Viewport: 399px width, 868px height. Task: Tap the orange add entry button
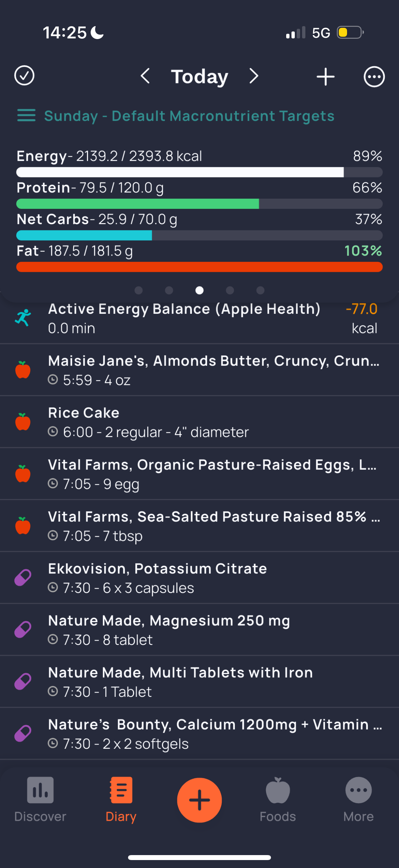coord(199,800)
